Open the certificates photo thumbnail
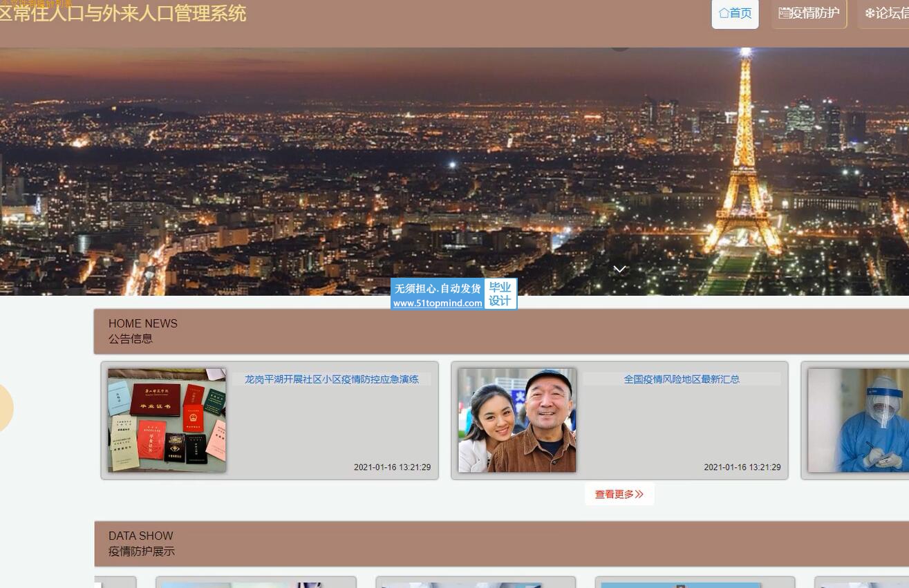This screenshot has width=909, height=588. (167, 420)
